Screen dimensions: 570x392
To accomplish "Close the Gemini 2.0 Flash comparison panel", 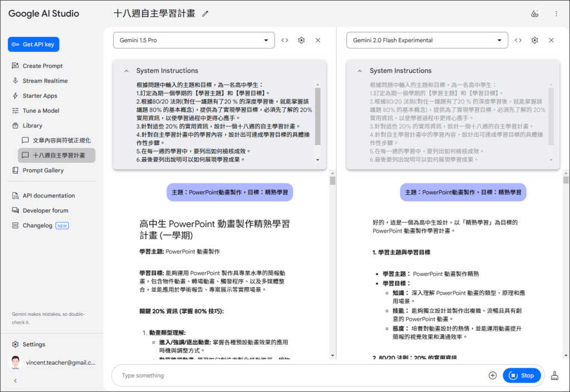I will [552, 40].
